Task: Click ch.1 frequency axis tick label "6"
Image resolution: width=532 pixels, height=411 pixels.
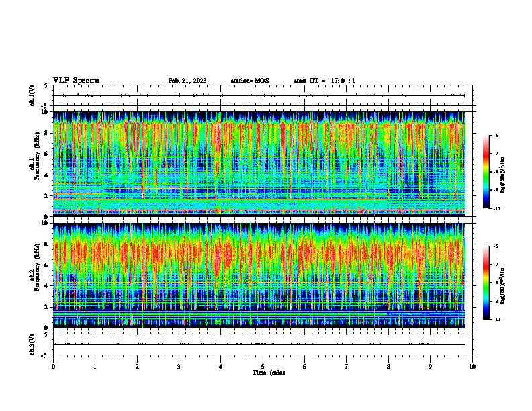Action: tap(47, 154)
